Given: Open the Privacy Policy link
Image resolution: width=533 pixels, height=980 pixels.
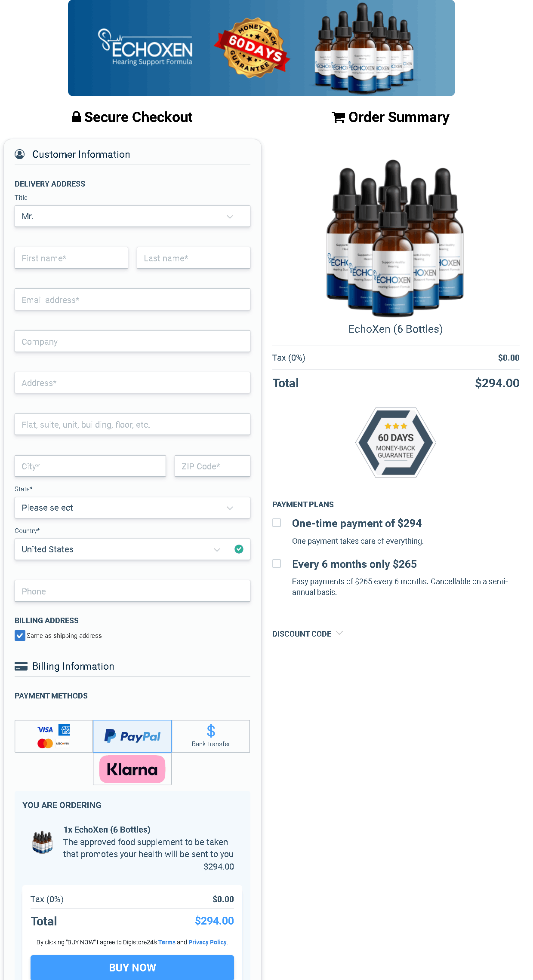Looking at the screenshot, I should coord(207,942).
